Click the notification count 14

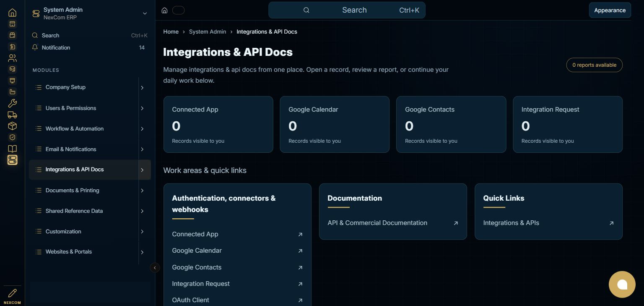(142, 48)
